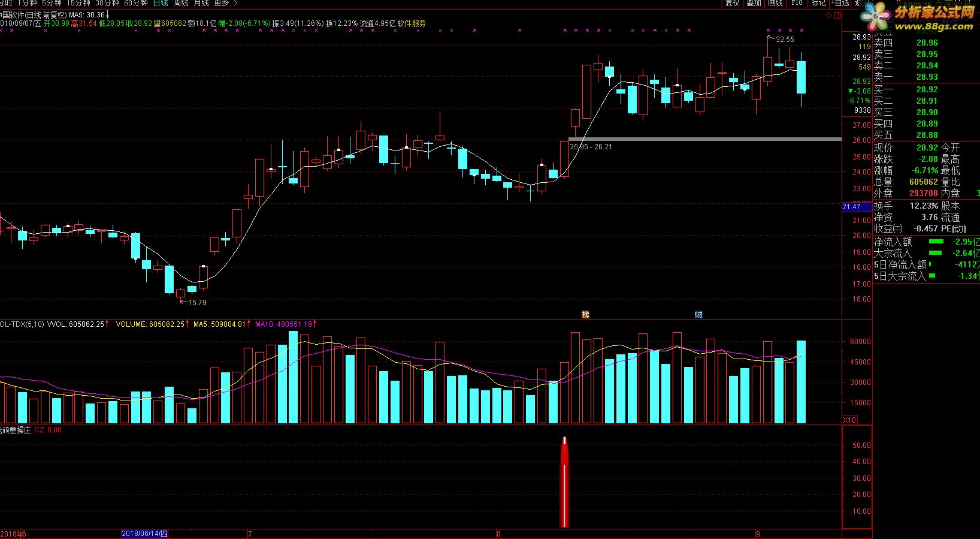Click the 买二 28.91 order row
Screen dimensions: 980x539
pyautogui.click(x=926, y=101)
